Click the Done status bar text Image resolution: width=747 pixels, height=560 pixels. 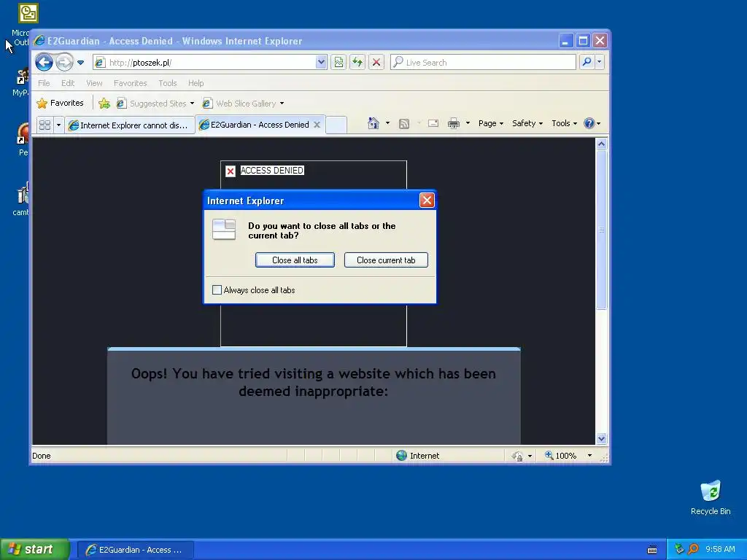click(x=42, y=456)
